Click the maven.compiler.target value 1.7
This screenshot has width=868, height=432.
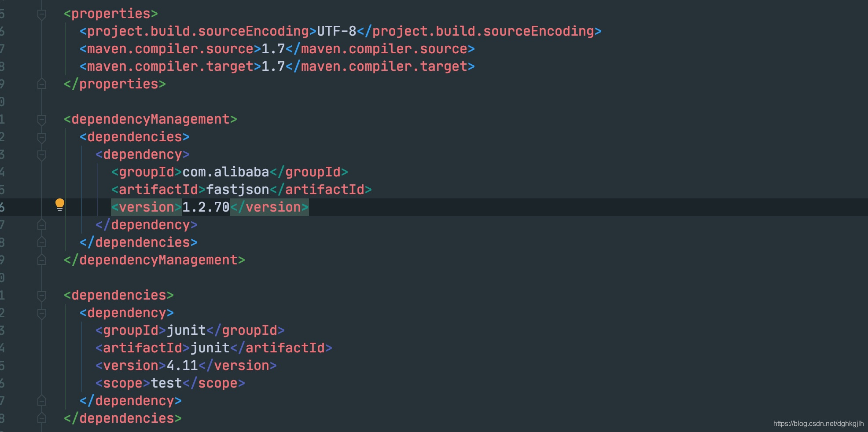273,66
